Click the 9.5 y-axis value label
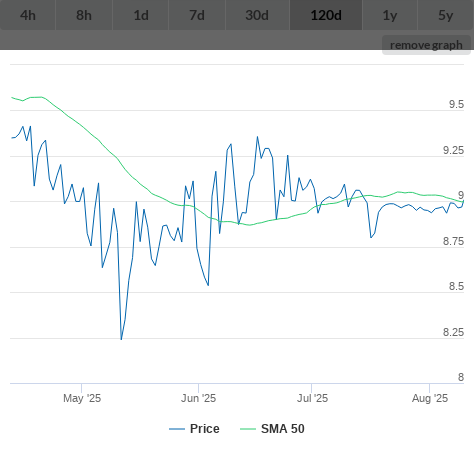 [x=456, y=104]
